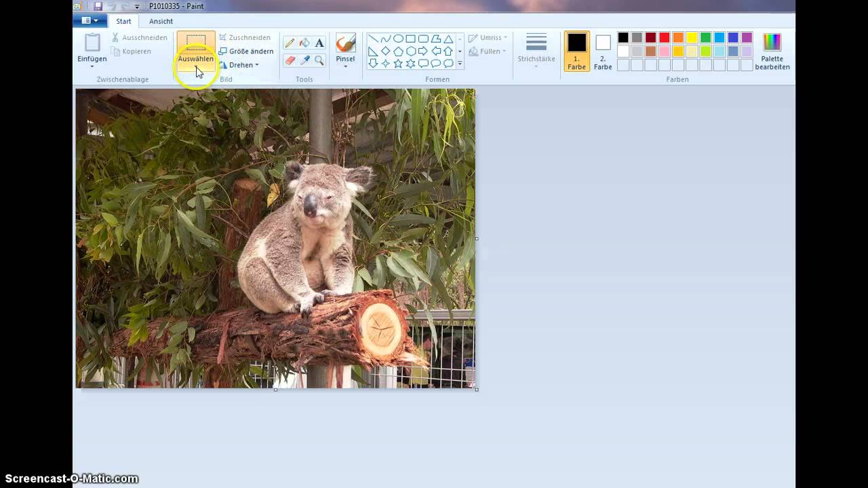
Task: Choose the up arrow shape
Action: (448, 51)
